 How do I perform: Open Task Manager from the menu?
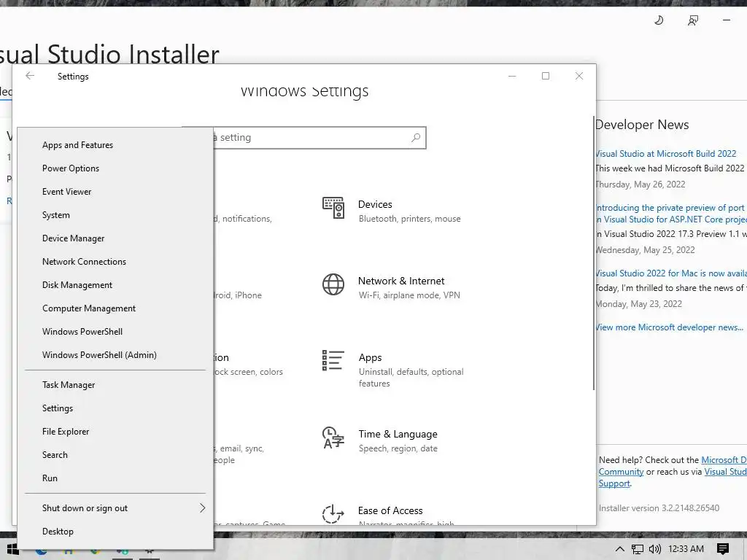click(115, 385)
